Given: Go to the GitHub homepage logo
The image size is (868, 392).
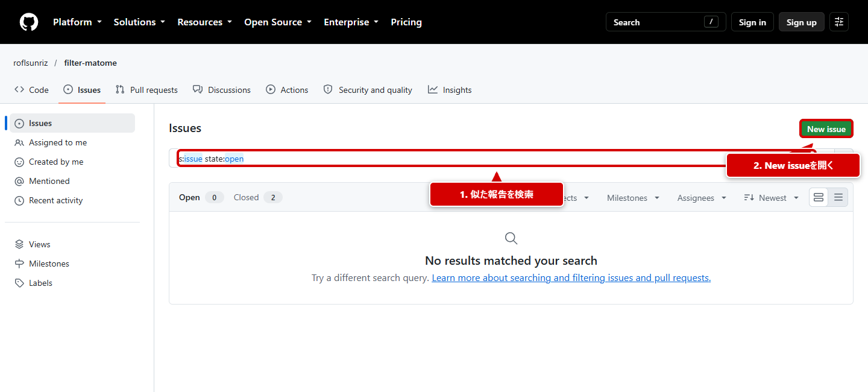Looking at the screenshot, I should tap(29, 22).
